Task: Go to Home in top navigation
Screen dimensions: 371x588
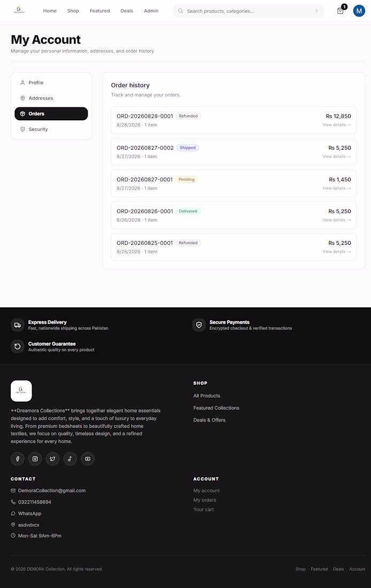Action: click(50, 11)
